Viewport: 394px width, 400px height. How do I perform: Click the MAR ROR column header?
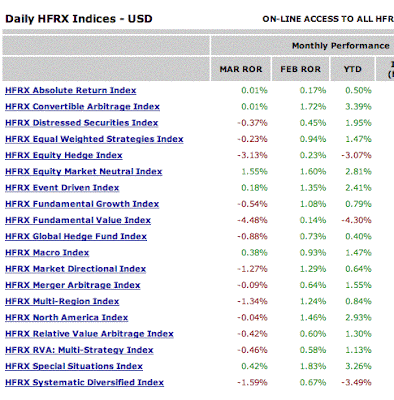coord(241,69)
